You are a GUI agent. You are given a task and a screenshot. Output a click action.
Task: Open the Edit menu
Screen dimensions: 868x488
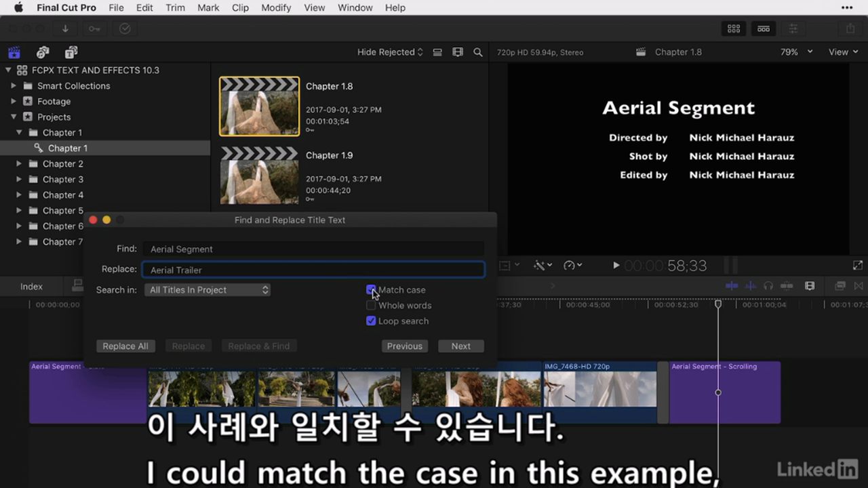(144, 7)
